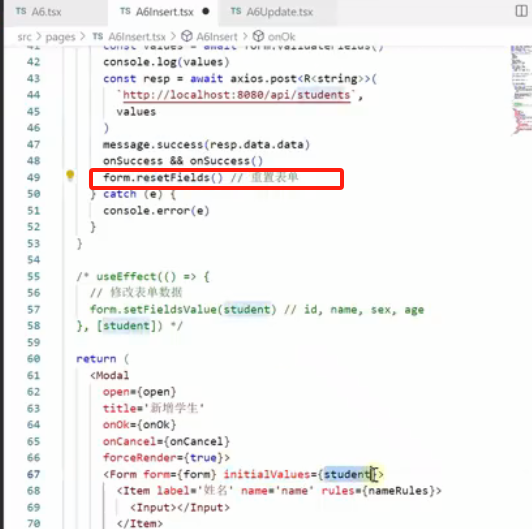The image size is (532, 529).
Task: Click 'message.success' on line 47
Action: (x=153, y=145)
